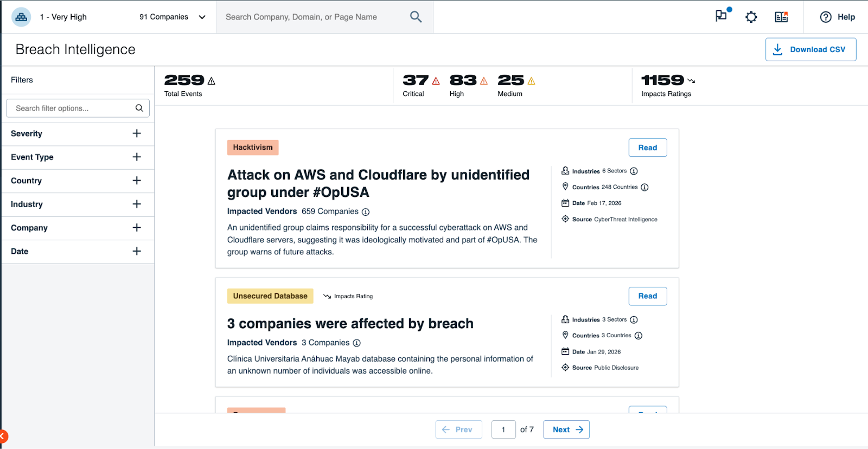Click info icon next to 659 Companies
868x449 pixels.
pos(366,212)
